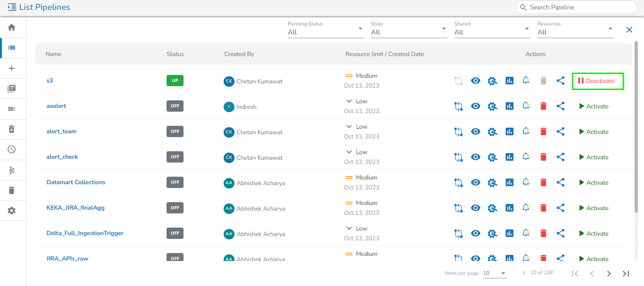This screenshot has width=644, height=286.
Task: View KEKA_JIRA_finalAgg pipeline with eye icon
Action: click(476, 208)
